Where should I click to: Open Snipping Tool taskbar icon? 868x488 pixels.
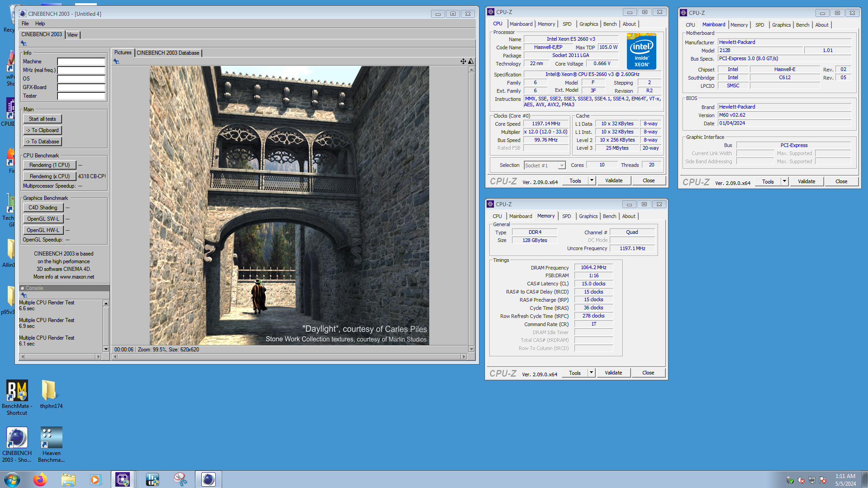(180, 479)
